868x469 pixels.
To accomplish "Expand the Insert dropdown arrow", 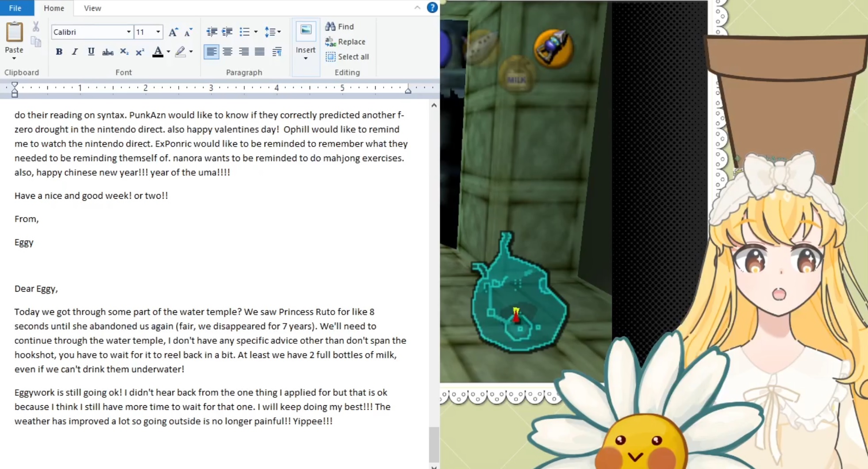I will 306,58.
